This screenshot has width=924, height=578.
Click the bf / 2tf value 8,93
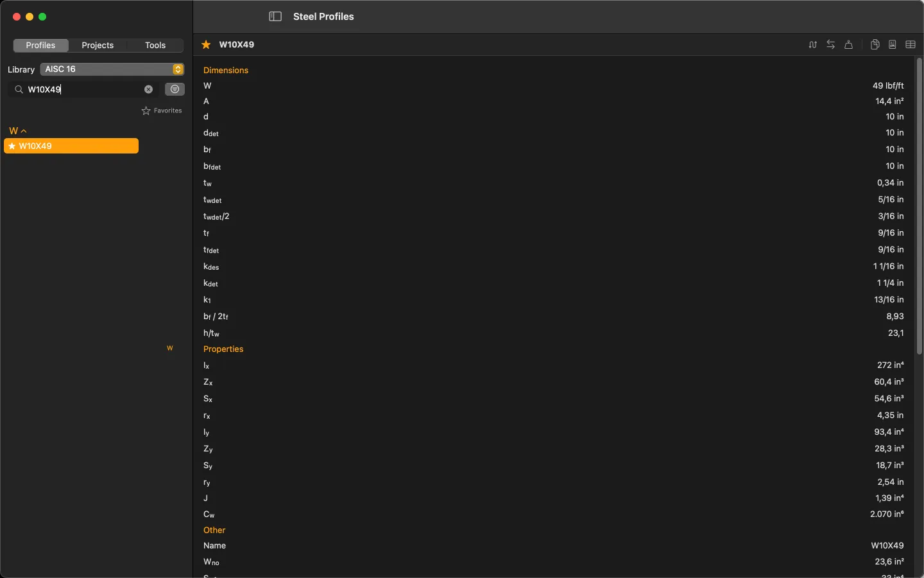895,316
